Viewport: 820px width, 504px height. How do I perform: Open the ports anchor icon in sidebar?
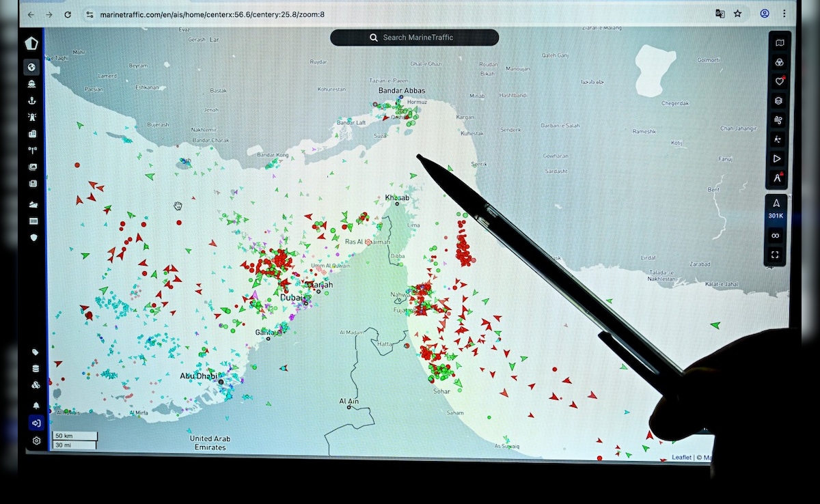coord(32,100)
